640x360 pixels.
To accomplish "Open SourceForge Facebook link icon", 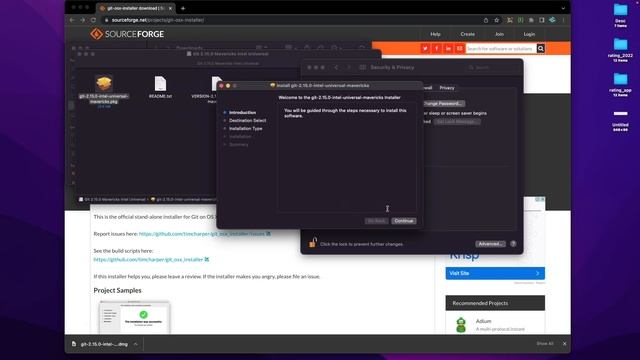I will [436, 49].
